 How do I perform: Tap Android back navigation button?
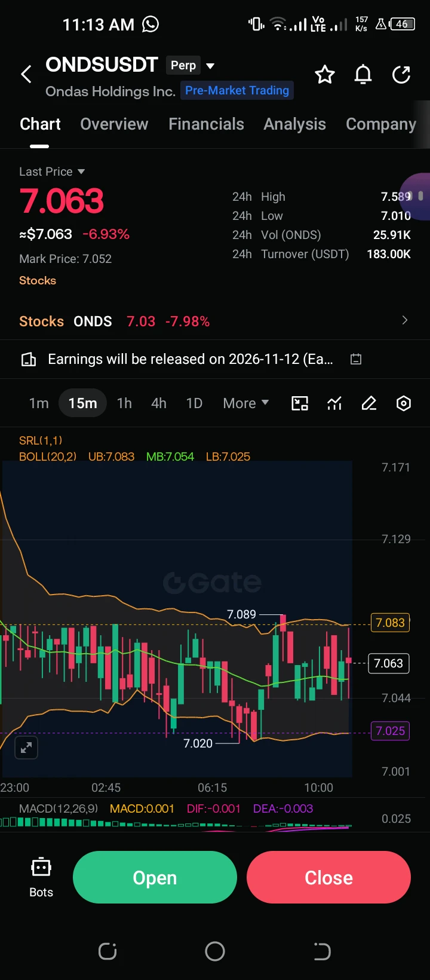322,951
